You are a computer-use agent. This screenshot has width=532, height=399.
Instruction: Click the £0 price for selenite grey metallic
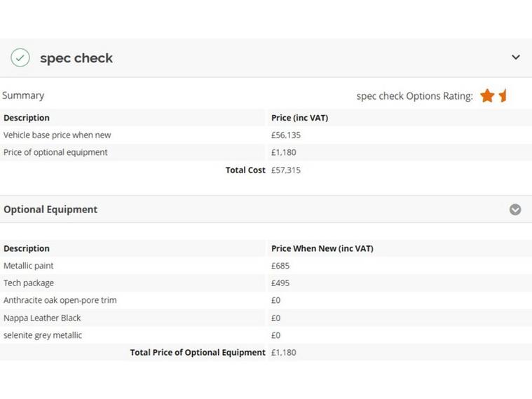point(276,335)
